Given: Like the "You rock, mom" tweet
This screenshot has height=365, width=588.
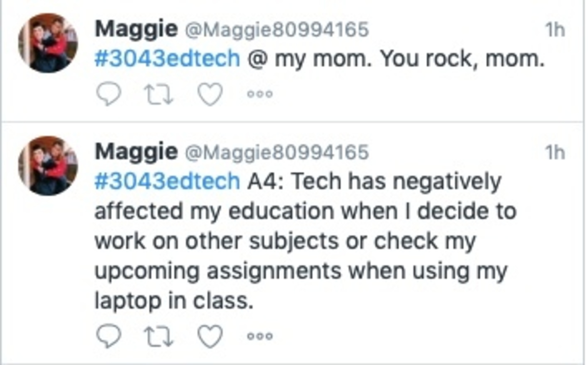Looking at the screenshot, I should coord(210,94).
